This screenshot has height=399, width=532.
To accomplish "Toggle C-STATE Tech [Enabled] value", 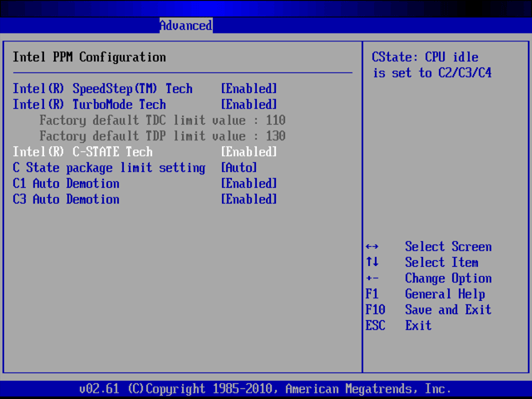I will (x=249, y=151).
